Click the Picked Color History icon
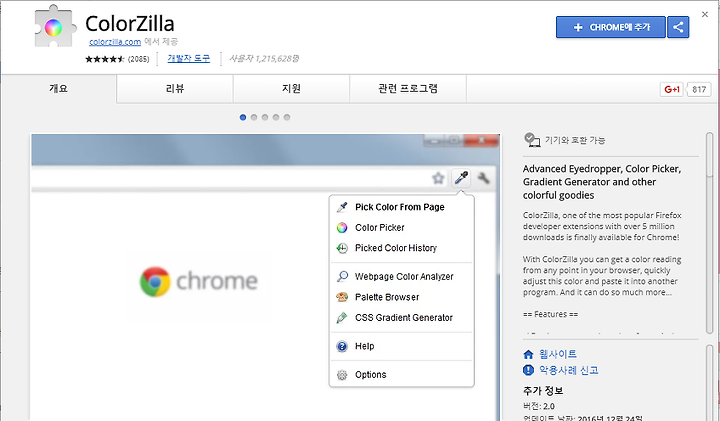The image size is (720, 421). point(342,248)
